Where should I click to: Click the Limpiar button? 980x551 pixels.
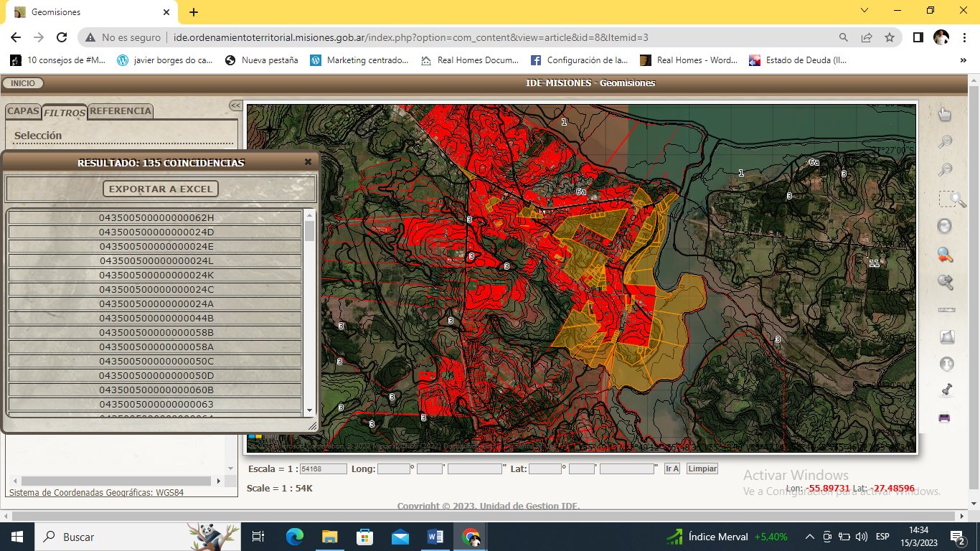[702, 468]
